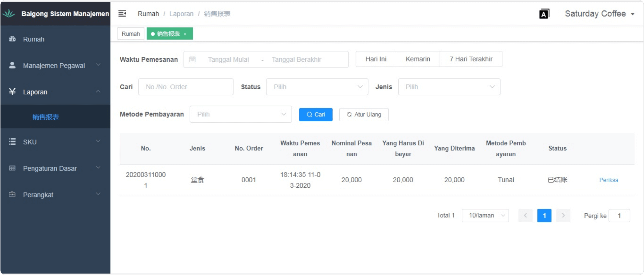Open the Status dropdown filter
The image size is (644, 275).
pos(317,87)
